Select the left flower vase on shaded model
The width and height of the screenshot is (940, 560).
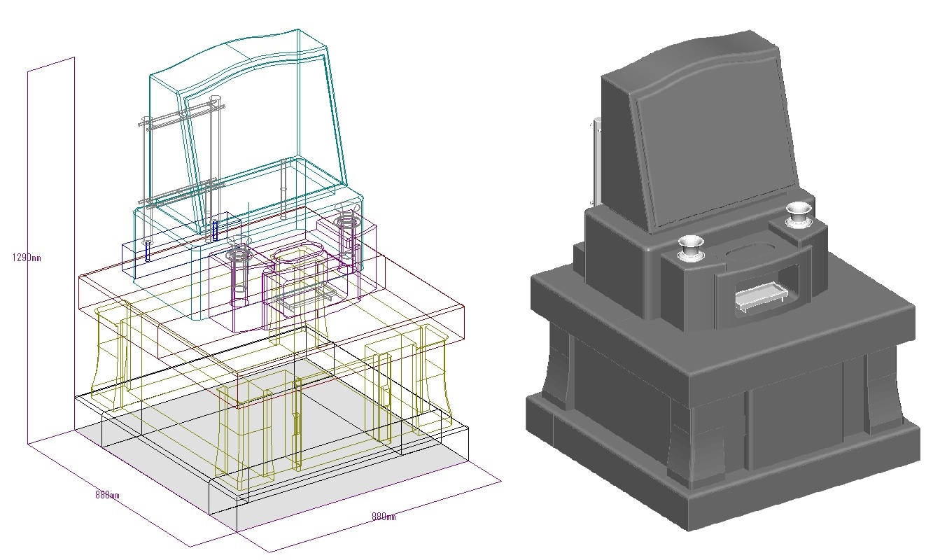[x=689, y=248]
